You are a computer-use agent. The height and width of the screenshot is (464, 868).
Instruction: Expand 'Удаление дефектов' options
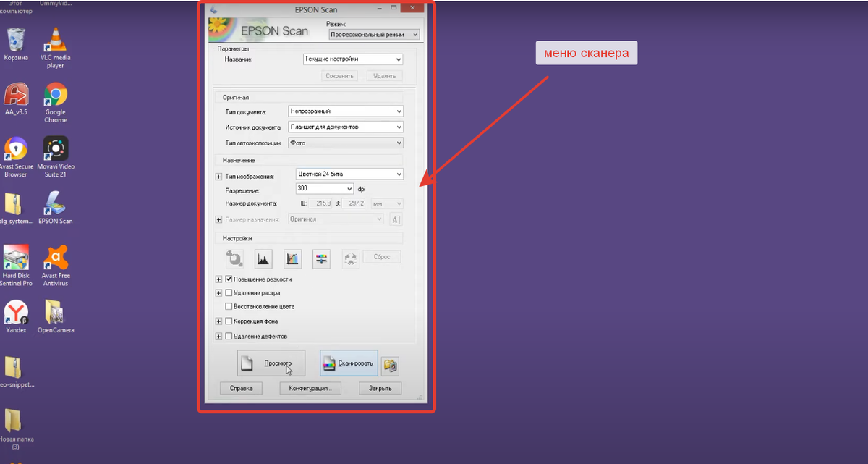pos(219,336)
